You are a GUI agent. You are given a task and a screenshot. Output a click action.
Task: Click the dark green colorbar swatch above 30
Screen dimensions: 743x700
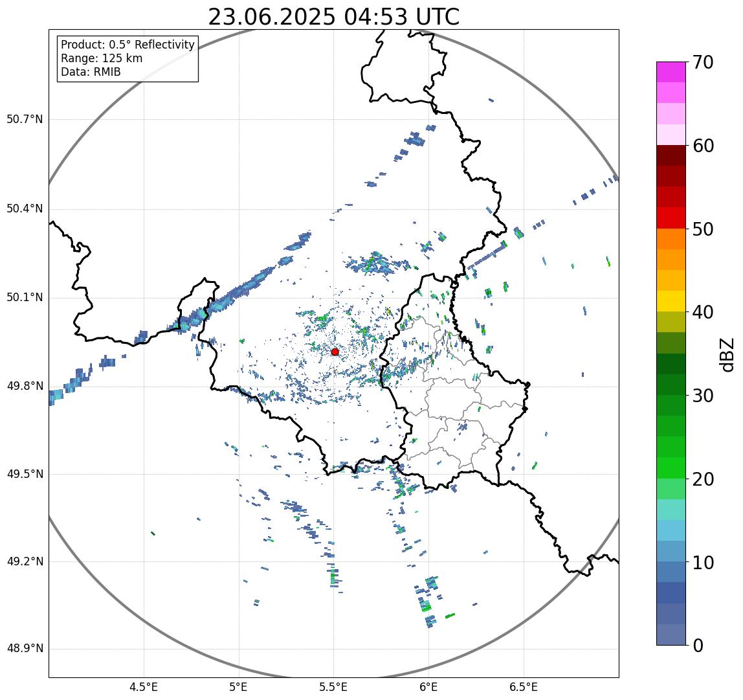coord(671,385)
